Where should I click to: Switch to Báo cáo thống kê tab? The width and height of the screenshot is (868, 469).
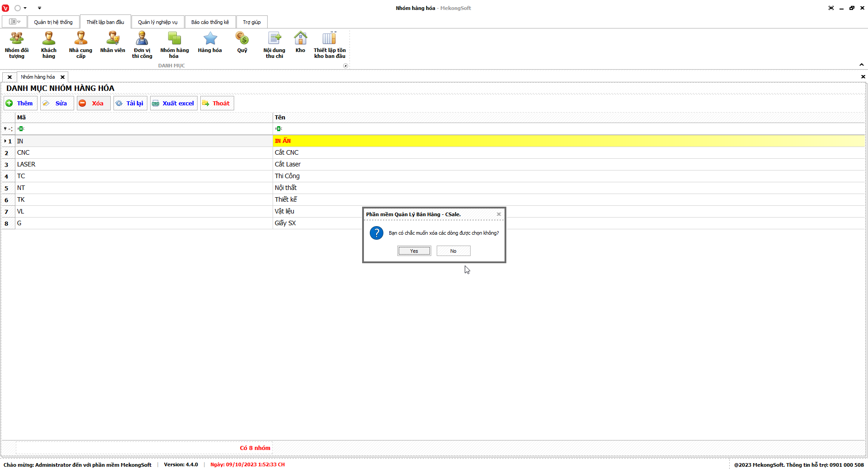(210, 22)
